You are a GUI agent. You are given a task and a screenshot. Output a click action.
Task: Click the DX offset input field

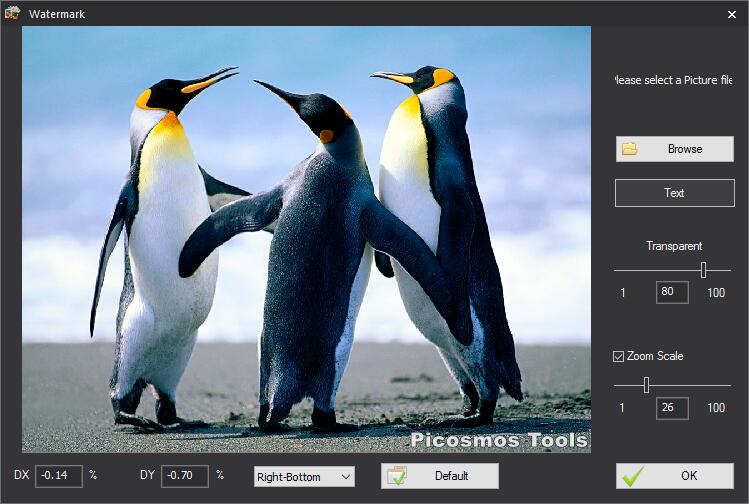click(x=59, y=475)
